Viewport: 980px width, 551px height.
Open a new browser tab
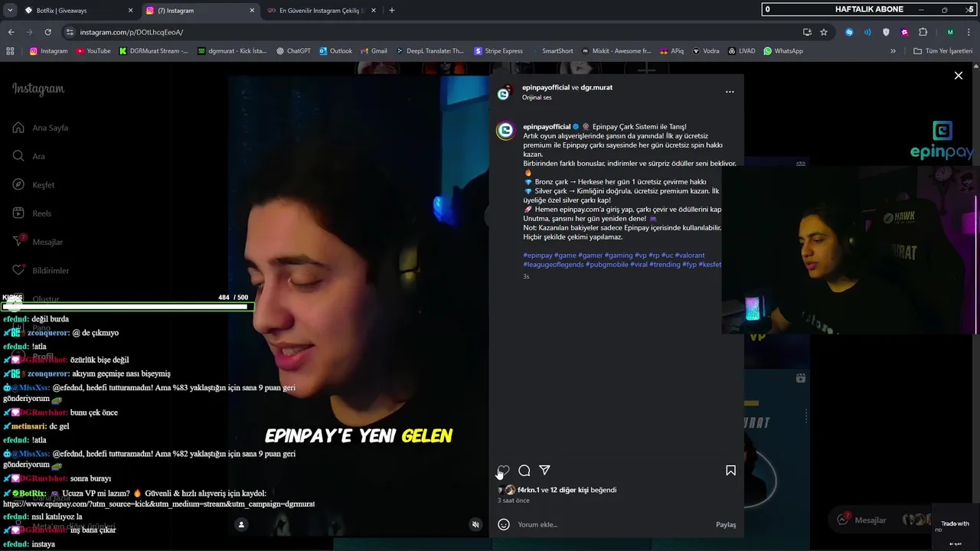(x=392, y=11)
